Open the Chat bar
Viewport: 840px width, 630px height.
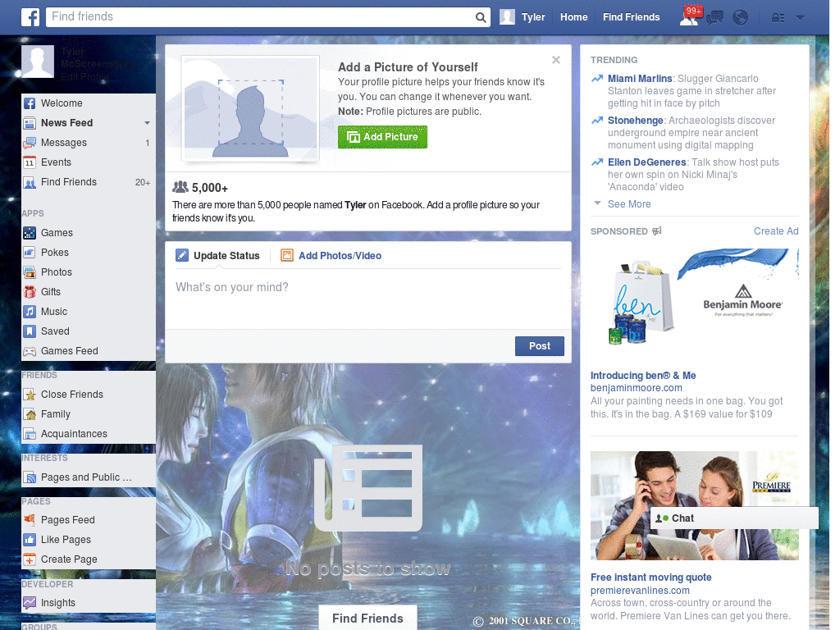[734, 518]
